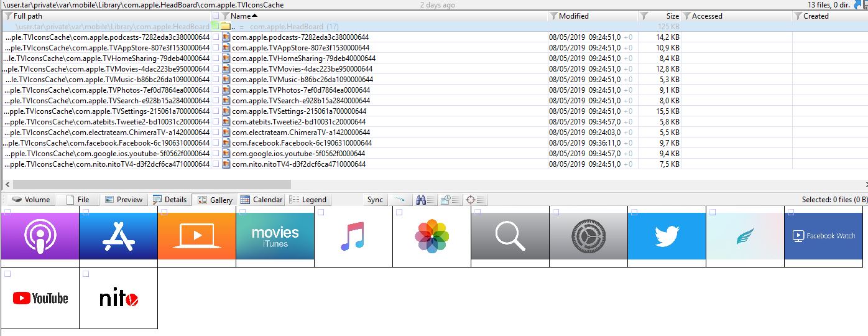Click the Sync button
Image resolution: width=868 pixels, height=336 pixels.
point(375,200)
